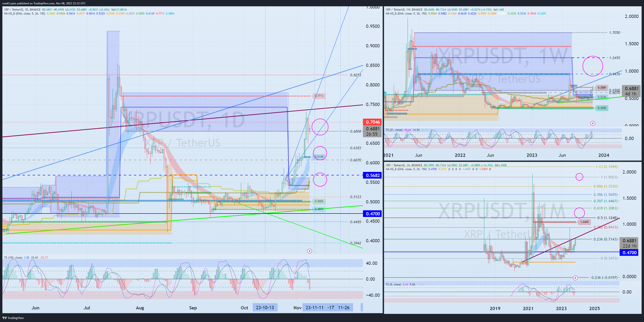Click the XRP / TetherUS, 1W, BINANCE symbol legend
Screen dimensions: 644x322
pos(404,9)
